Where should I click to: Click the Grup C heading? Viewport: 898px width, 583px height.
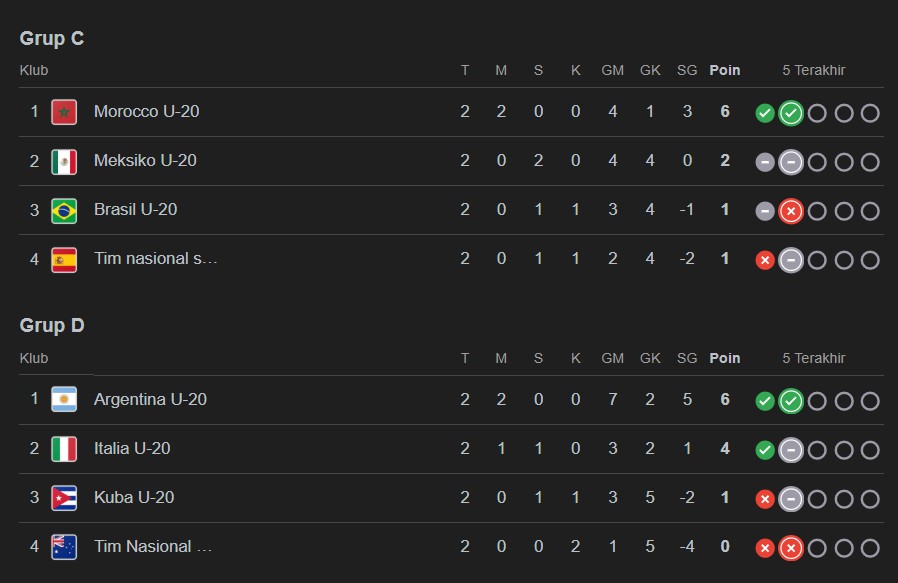(52, 39)
